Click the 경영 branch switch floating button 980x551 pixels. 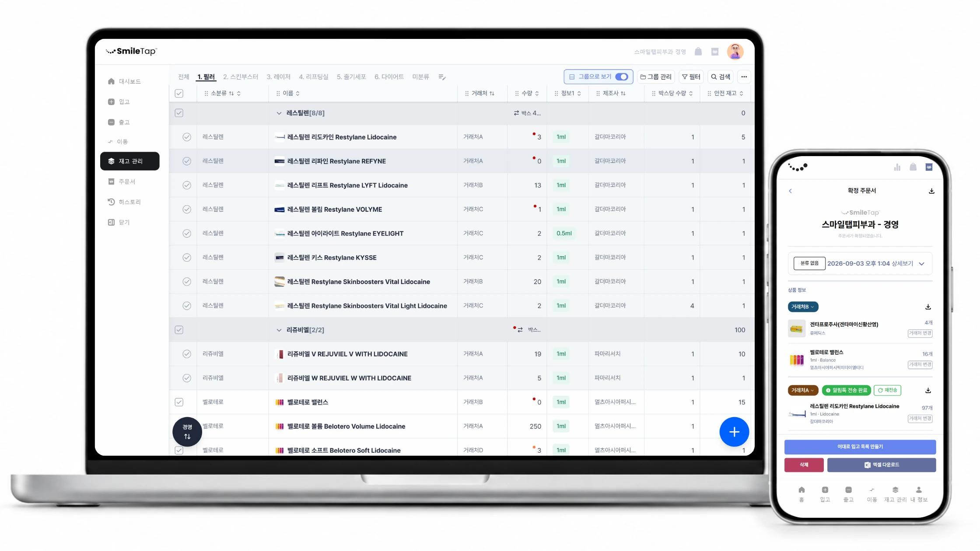tap(187, 432)
